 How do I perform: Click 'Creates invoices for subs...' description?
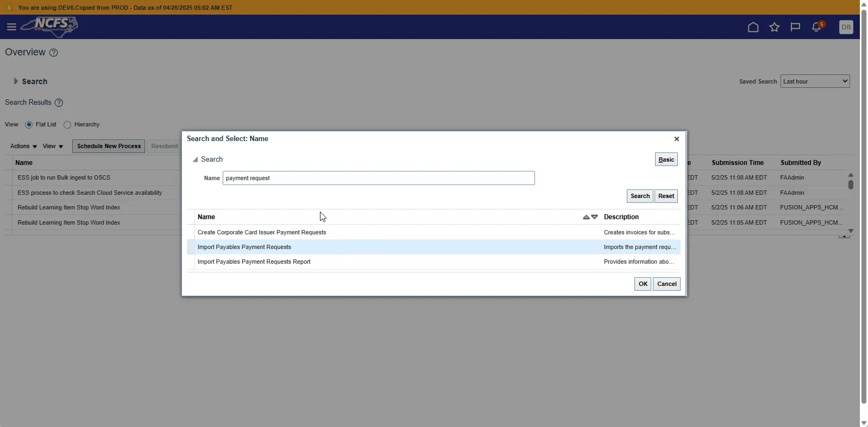point(639,232)
